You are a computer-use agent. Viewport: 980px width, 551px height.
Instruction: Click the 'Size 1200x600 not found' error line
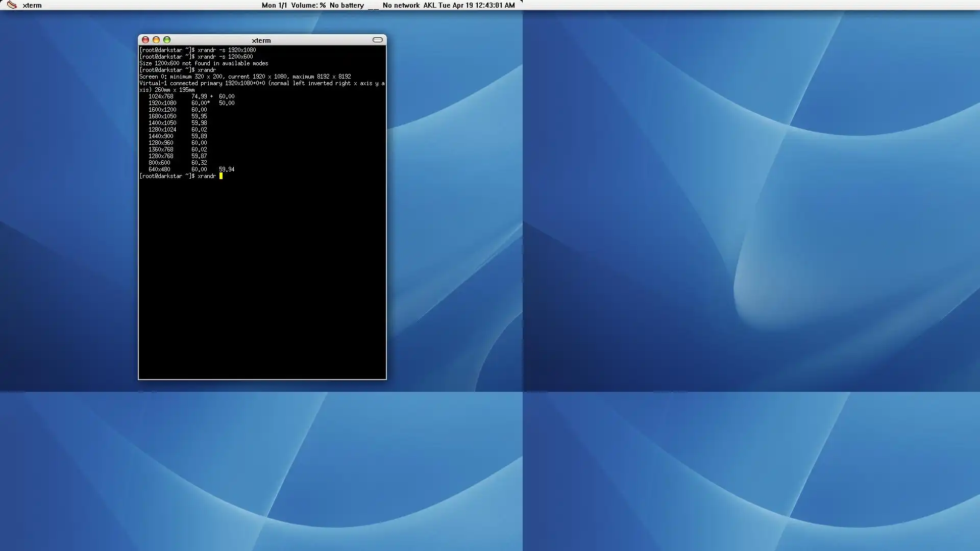click(x=204, y=63)
